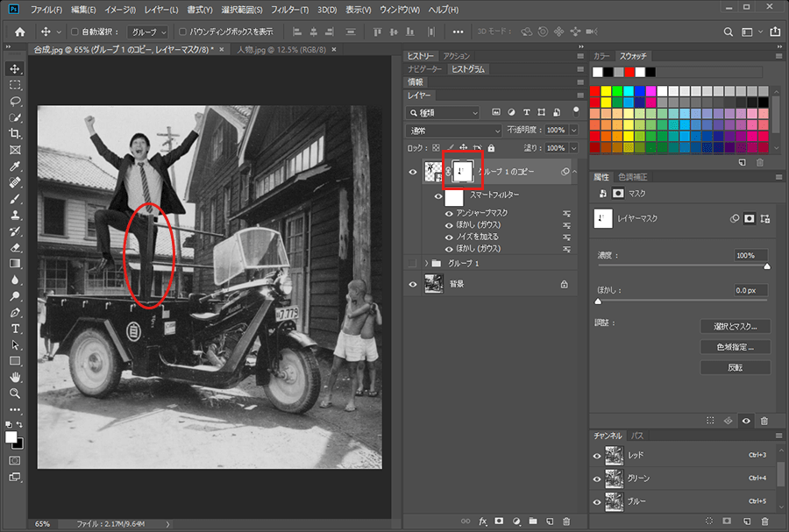This screenshot has height=532, width=789.
Task: Select the Eyedropper tool
Action: [15, 167]
